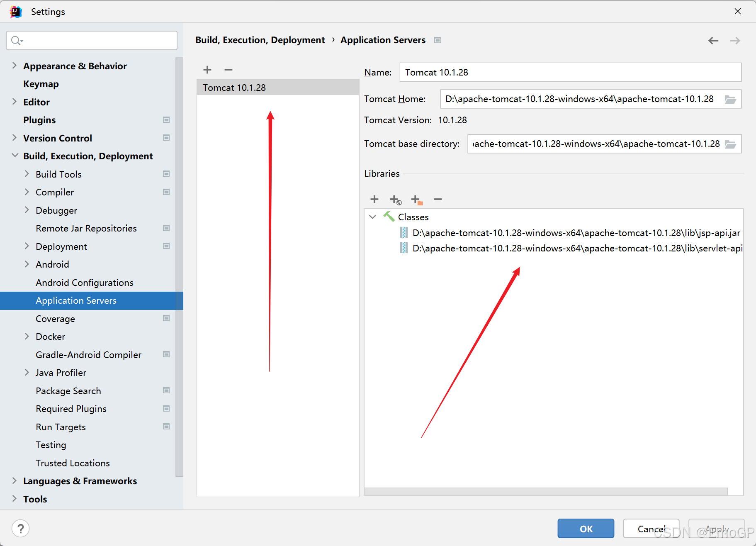Expand Appearance & Behavior section

coord(15,66)
